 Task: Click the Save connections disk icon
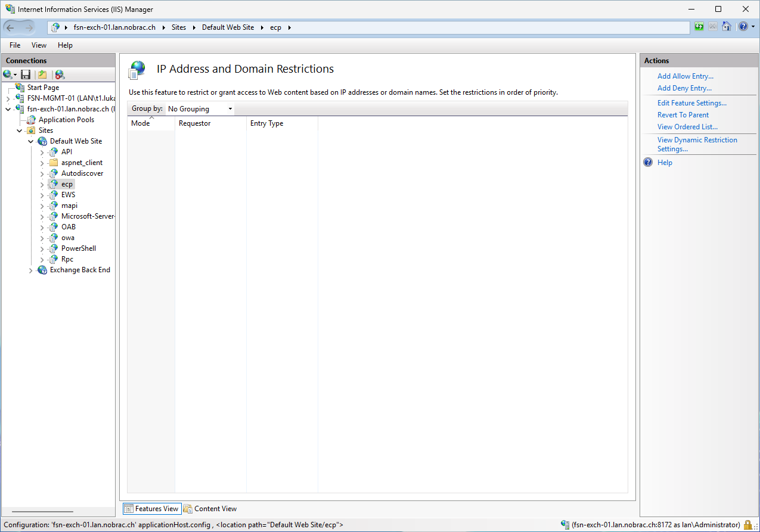pos(26,74)
